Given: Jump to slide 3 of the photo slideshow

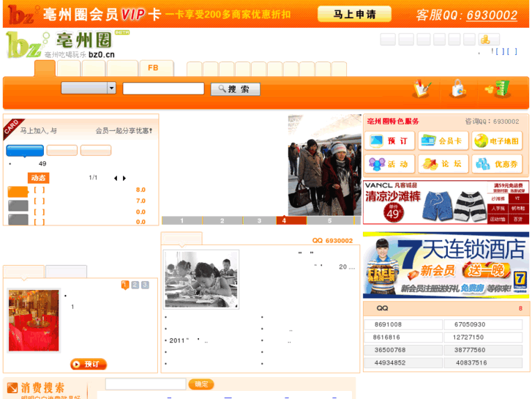Looking at the screenshot, I should (x=260, y=220).
